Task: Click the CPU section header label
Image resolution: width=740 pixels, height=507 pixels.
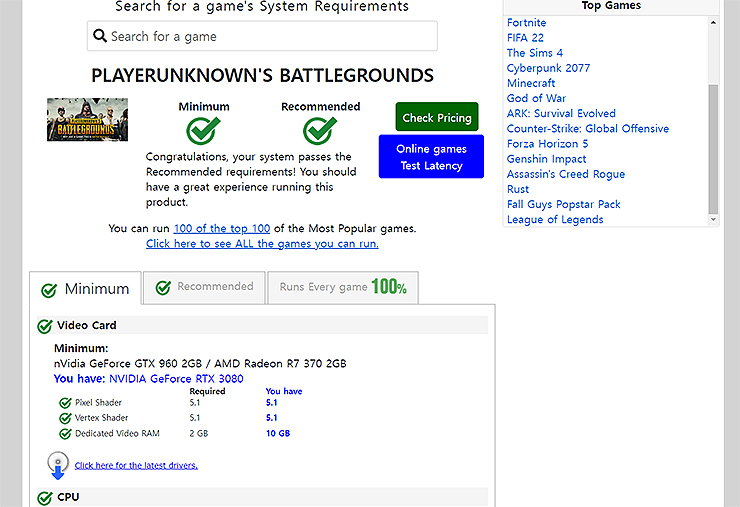Action: tap(68, 497)
